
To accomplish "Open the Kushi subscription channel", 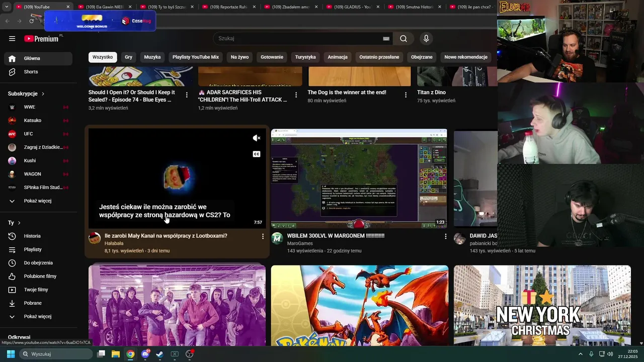I will click(38, 160).
